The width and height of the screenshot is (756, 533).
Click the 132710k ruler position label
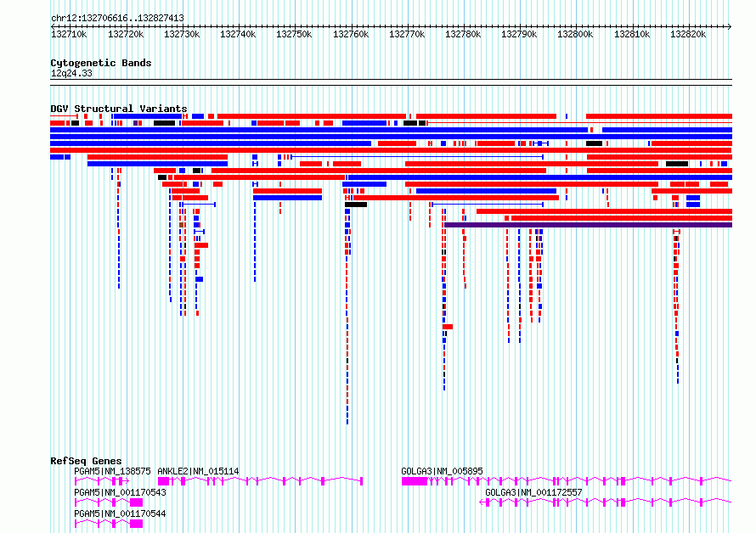[x=69, y=34]
